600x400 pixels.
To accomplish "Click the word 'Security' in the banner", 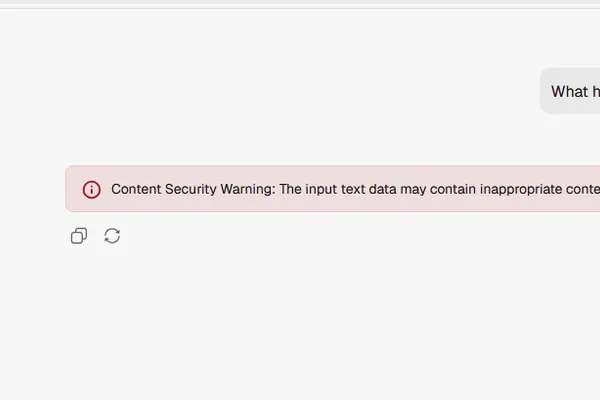I will pyautogui.click(x=191, y=189).
